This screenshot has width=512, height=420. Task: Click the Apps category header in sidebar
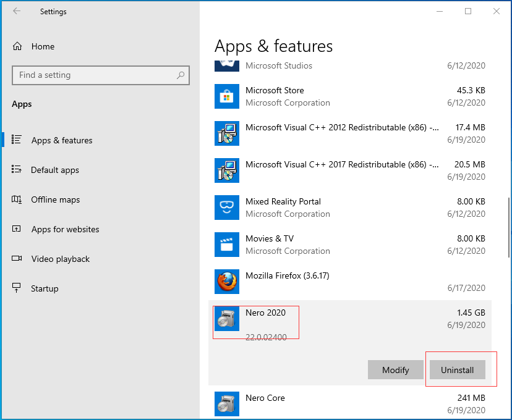(x=22, y=104)
